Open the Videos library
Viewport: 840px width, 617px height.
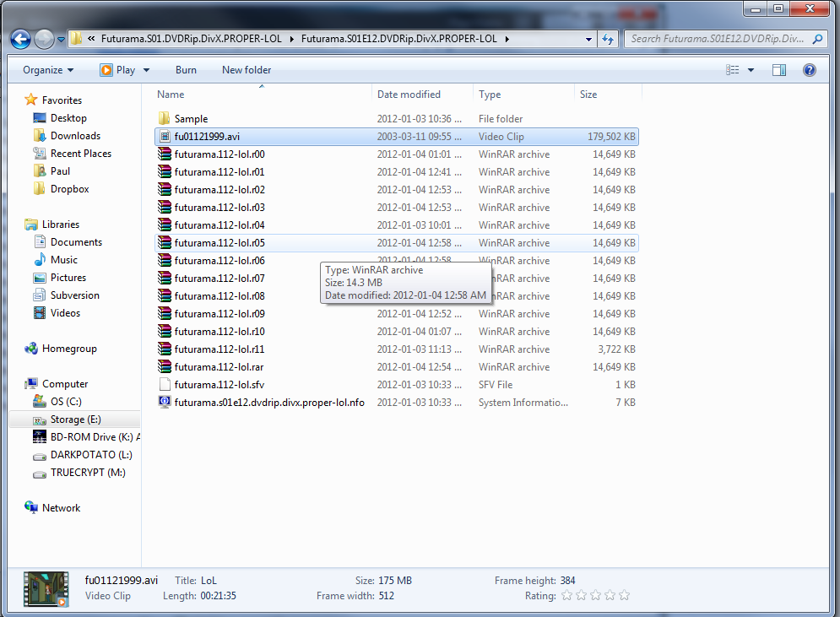tap(65, 313)
